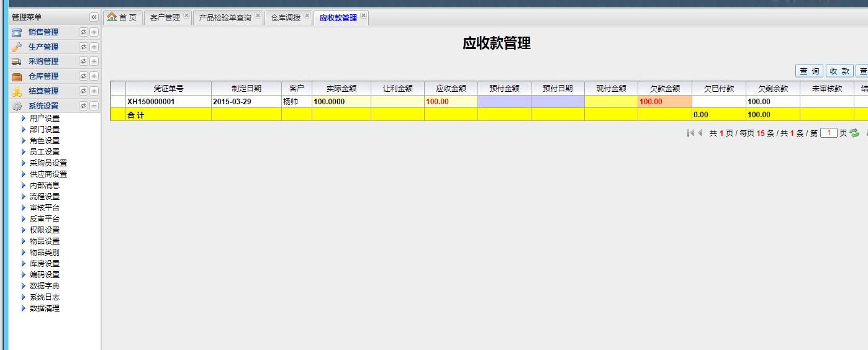The width and height of the screenshot is (868, 350).
Task: Expand the 生产管理 menu section
Action: point(94,47)
